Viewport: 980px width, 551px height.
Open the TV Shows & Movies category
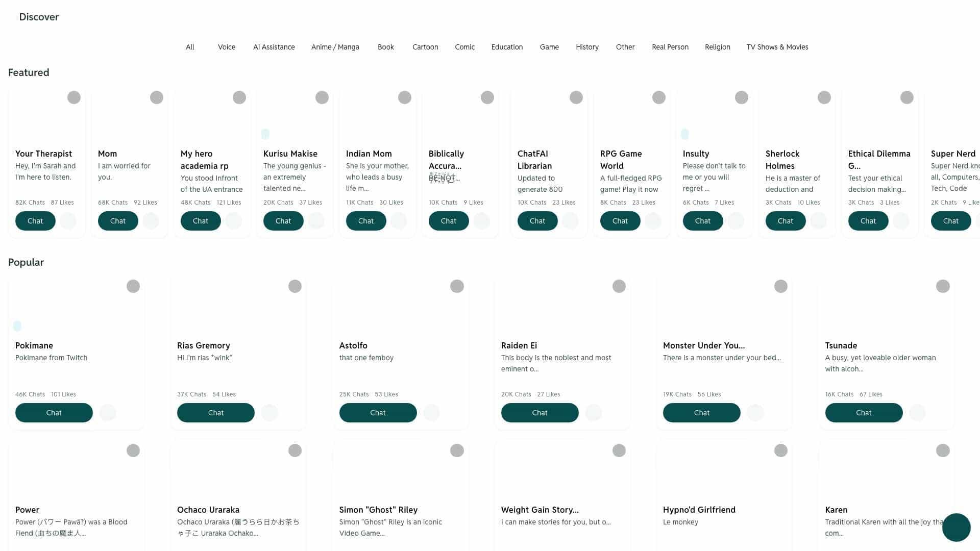point(777,47)
